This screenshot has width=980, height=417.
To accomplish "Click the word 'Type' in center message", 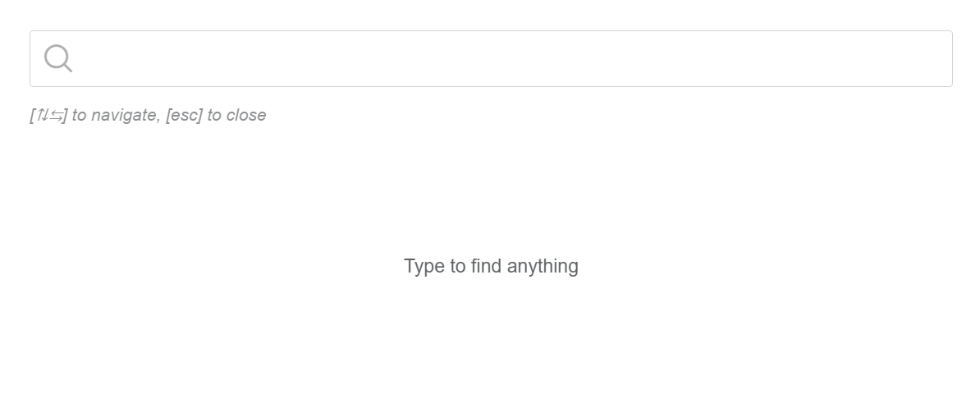I will (424, 266).
